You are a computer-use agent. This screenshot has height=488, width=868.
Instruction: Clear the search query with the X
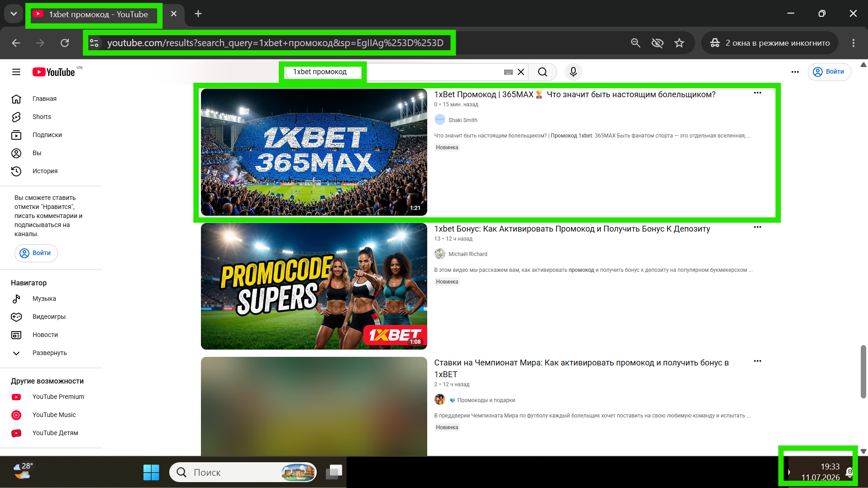521,72
